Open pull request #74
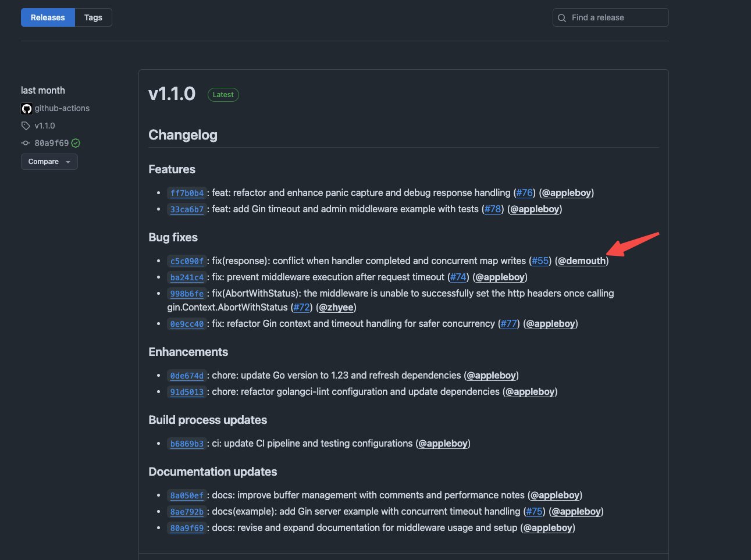This screenshot has width=751, height=560. pos(458,277)
